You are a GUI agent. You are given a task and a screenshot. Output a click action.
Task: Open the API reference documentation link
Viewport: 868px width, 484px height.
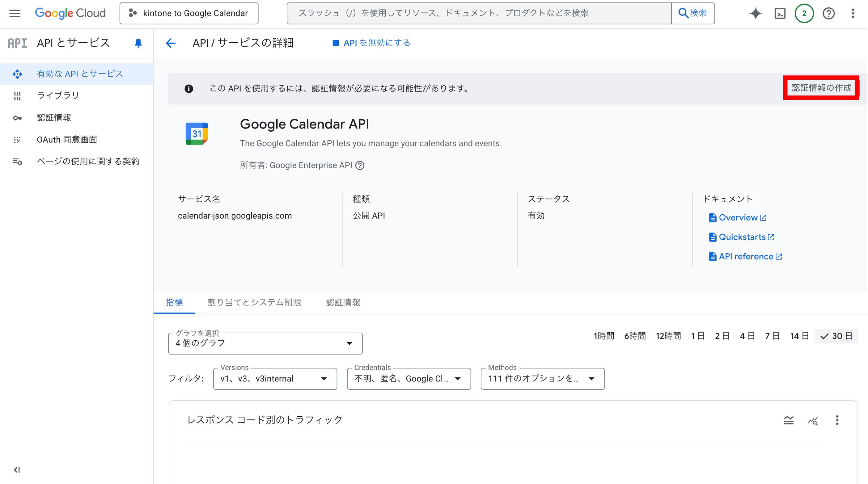(746, 257)
